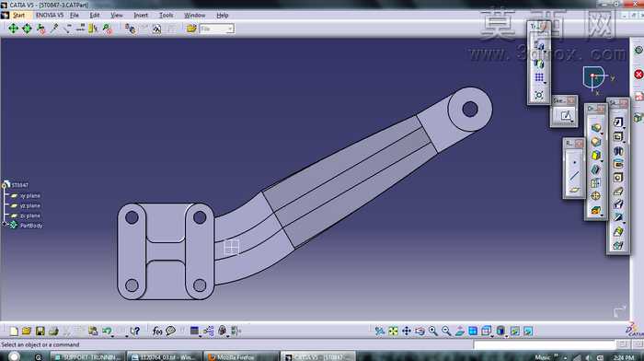Switch to SUPPORT-TRUNNIN window in taskbar
This screenshot has height=361, width=644.
[x=88, y=356]
